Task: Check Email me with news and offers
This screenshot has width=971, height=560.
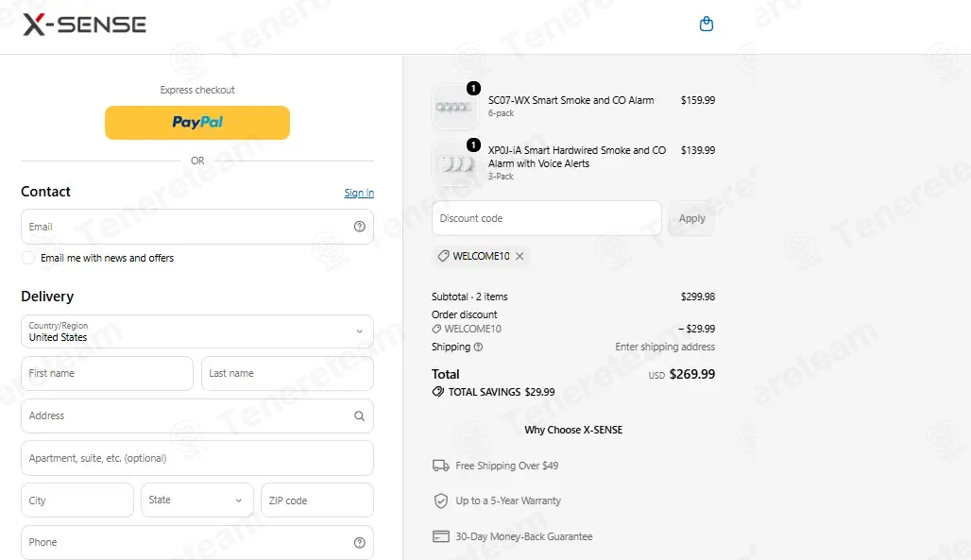Action: [x=28, y=258]
